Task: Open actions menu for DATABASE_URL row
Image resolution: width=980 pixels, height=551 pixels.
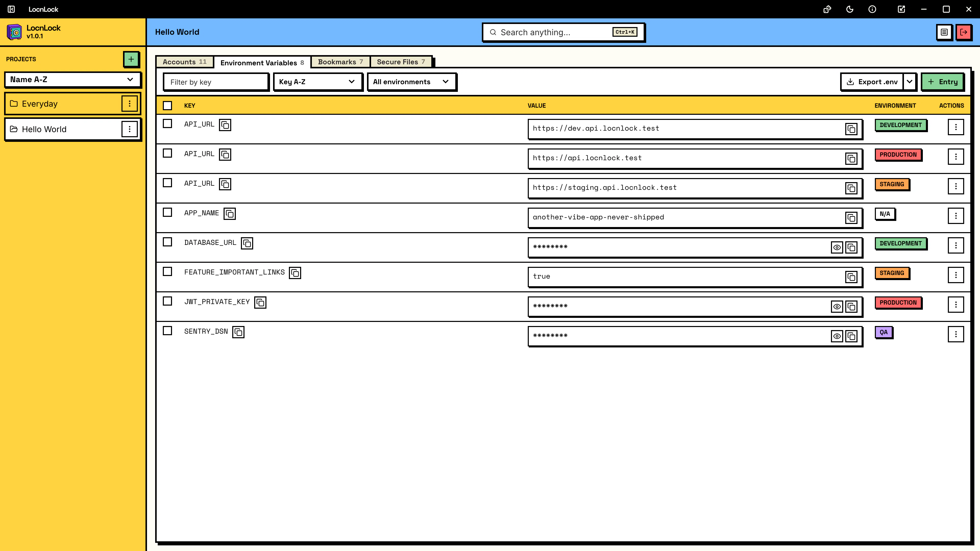Action: [x=956, y=246]
